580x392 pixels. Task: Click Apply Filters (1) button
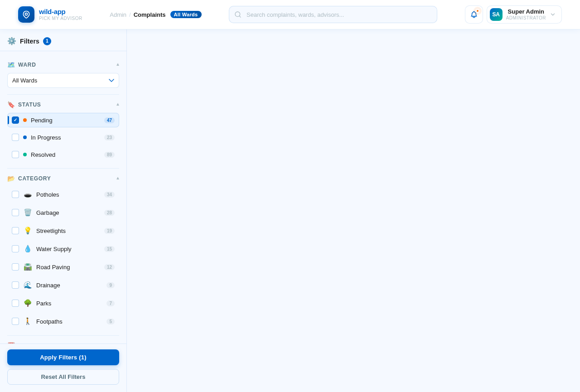click(63, 357)
